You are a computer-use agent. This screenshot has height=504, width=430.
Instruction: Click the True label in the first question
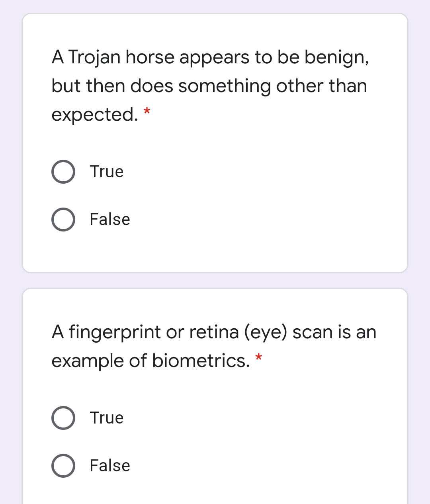tap(106, 172)
